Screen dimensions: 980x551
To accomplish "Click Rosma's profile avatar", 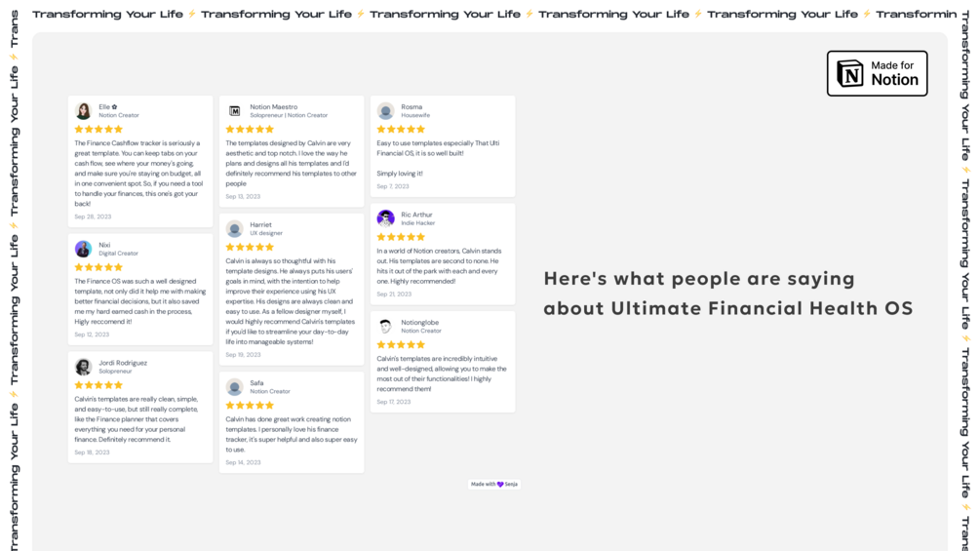I will pyautogui.click(x=385, y=111).
